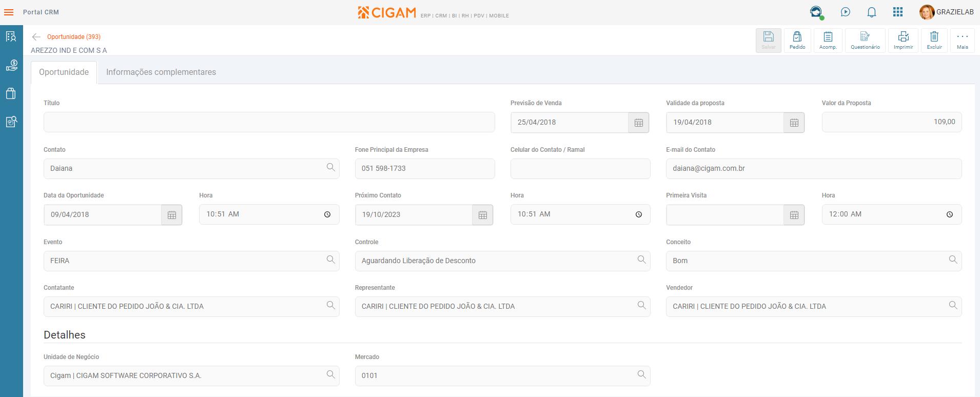The height and width of the screenshot is (397, 980).
Task: Click the Previsão de Venda date input
Action: click(570, 123)
